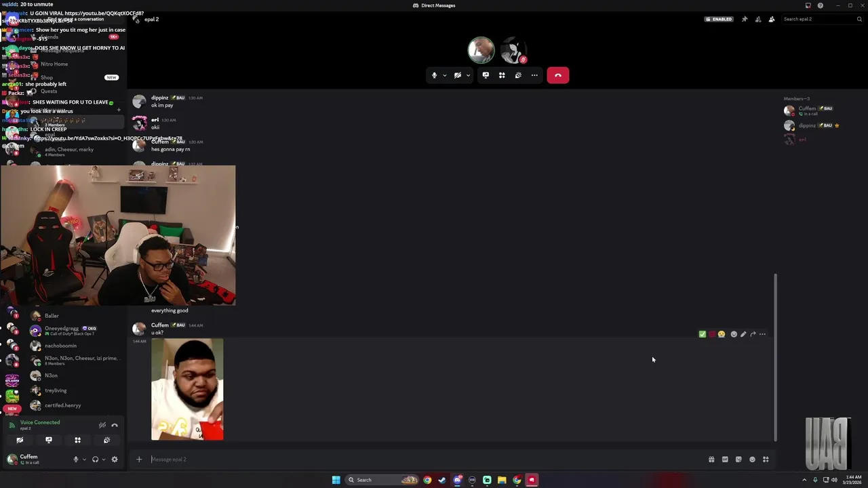Toggle noise suppression in voice panel
Image resolution: width=868 pixels, height=488 pixels.
coord(102,425)
